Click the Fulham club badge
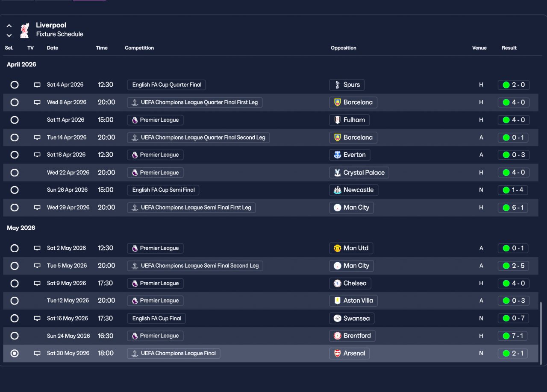 coord(338,120)
